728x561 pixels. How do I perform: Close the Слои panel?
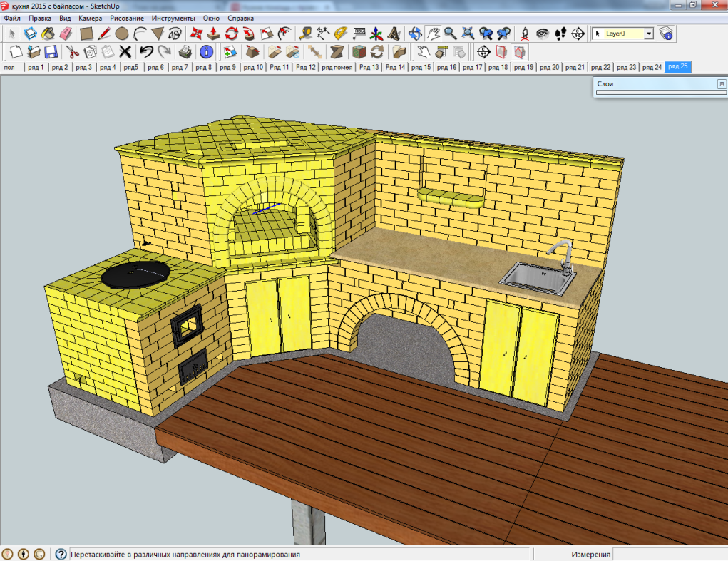point(721,84)
